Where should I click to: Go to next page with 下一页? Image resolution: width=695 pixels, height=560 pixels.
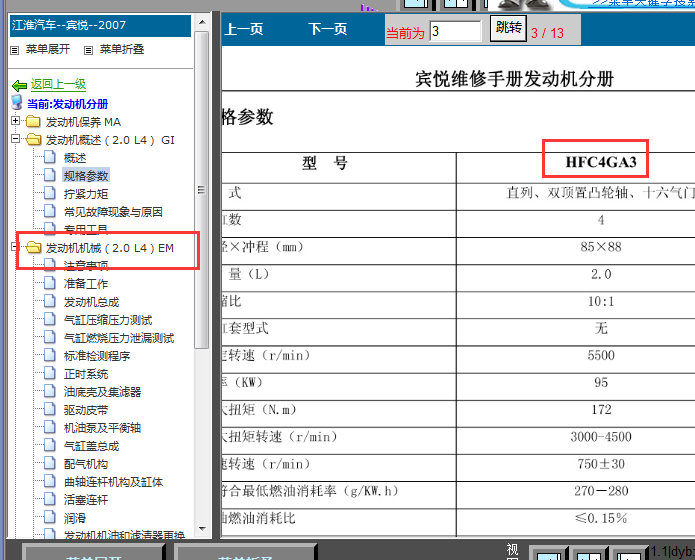pos(328,29)
